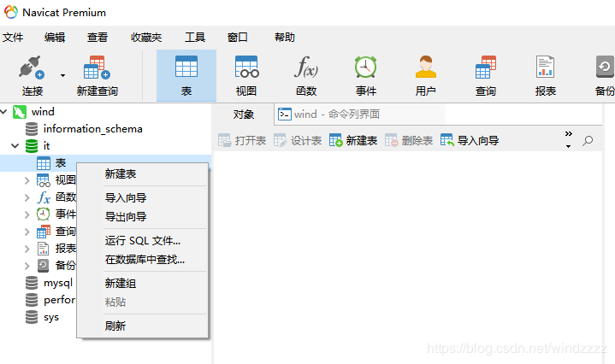615x364 pixels.
Task: Click the 打开表 button
Action: 242,141
